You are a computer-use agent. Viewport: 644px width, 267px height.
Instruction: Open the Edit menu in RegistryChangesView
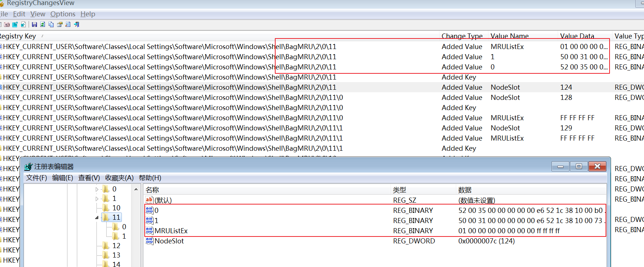tap(19, 14)
